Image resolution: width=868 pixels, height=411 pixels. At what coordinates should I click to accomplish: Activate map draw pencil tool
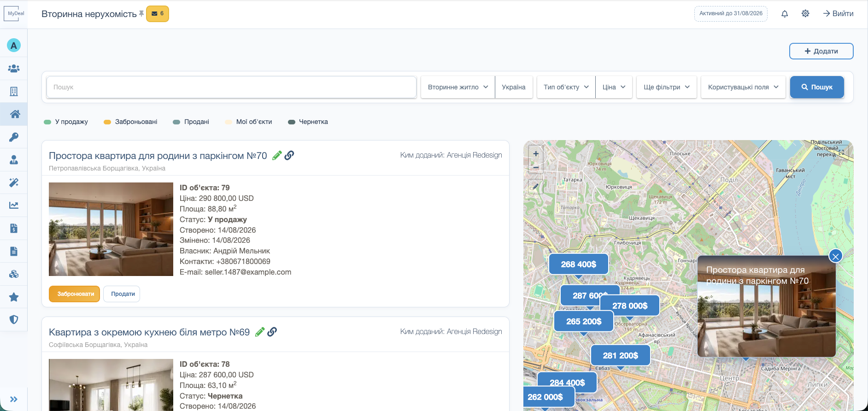click(x=536, y=187)
